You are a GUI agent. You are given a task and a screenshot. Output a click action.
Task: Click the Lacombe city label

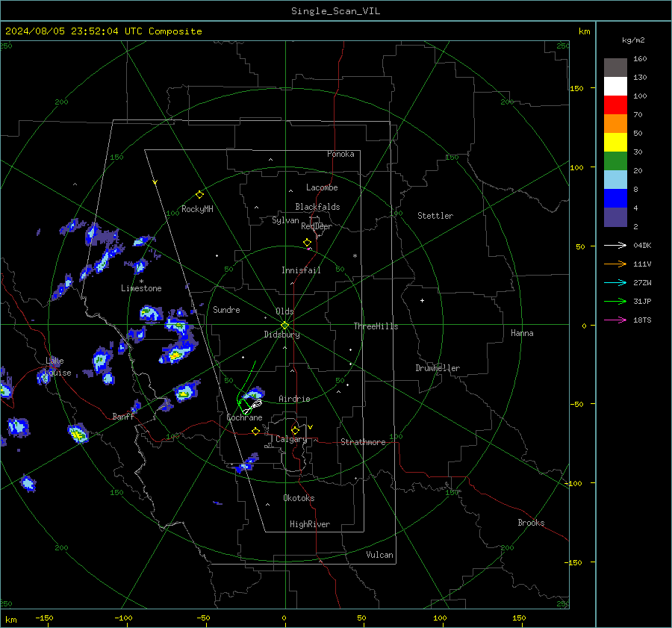[x=322, y=187]
